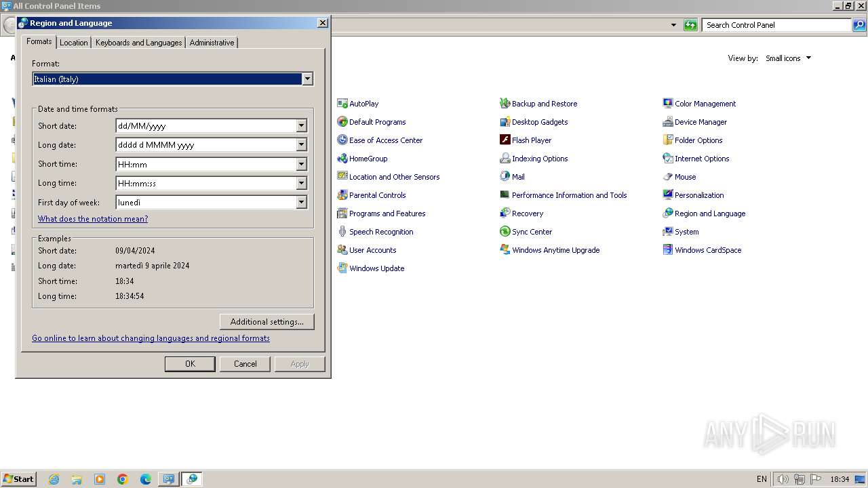Open Device Manager icon
The width and height of the screenshot is (868, 488).
point(694,122)
